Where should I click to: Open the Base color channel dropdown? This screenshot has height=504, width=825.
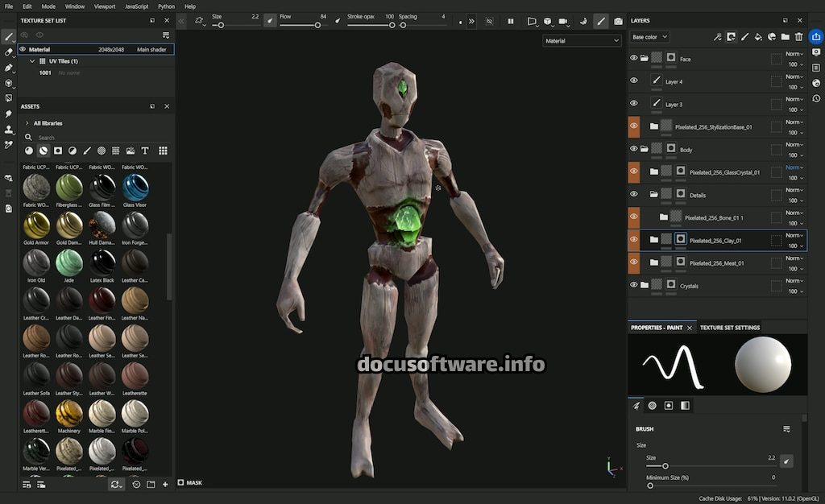tap(649, 37)
